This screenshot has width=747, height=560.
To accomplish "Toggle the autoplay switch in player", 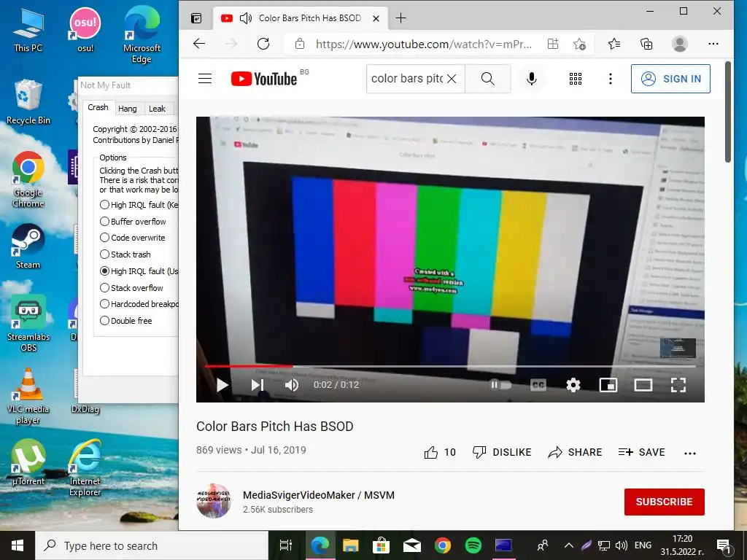I will pos(500,385).
